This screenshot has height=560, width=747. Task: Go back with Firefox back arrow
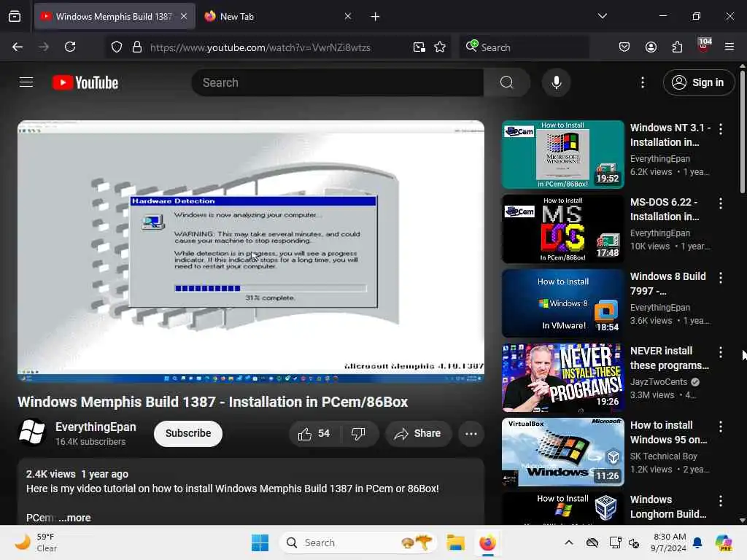pyautogui.click(x=18, y=47)
